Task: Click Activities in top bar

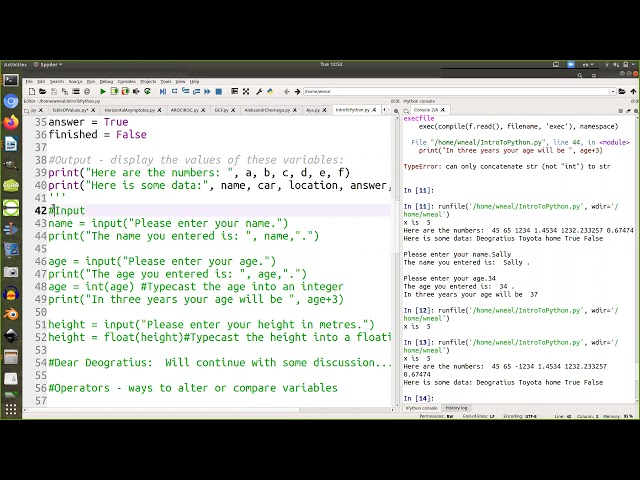Action: (15, 64)
